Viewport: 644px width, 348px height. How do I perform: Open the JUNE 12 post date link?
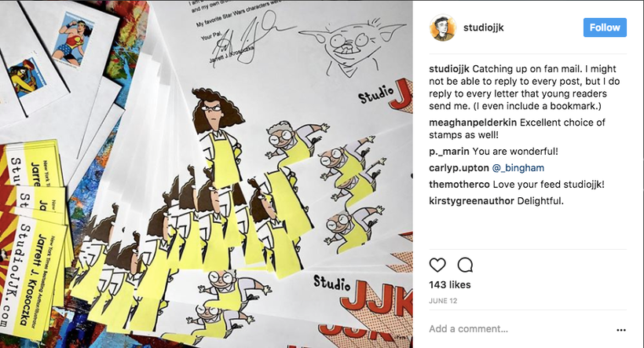click(x=443, y=301)
